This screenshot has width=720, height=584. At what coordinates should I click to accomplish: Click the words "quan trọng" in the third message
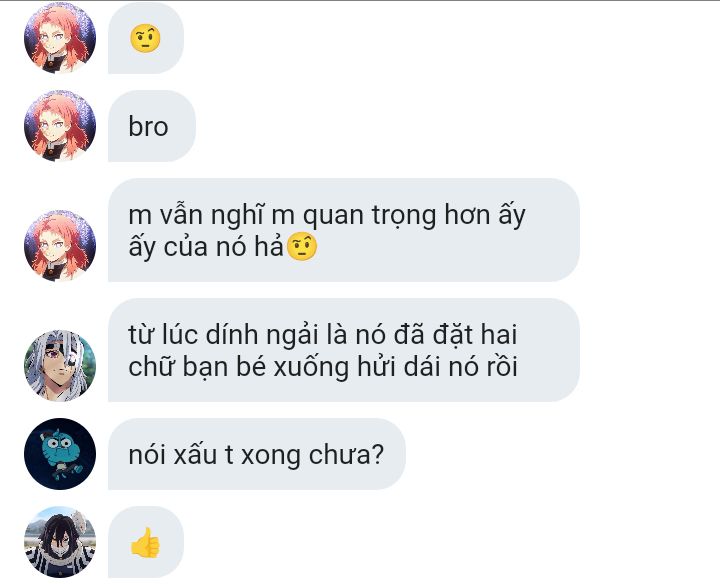(370, 216)
